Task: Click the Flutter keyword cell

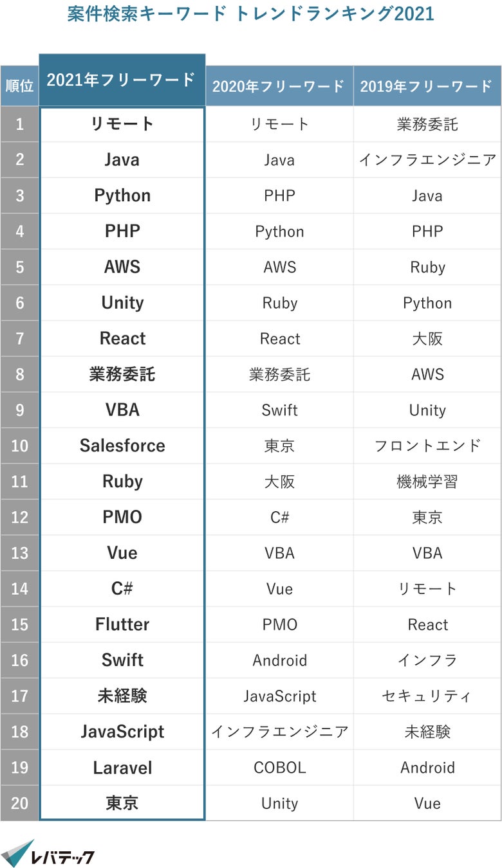Action: (122, 624)
